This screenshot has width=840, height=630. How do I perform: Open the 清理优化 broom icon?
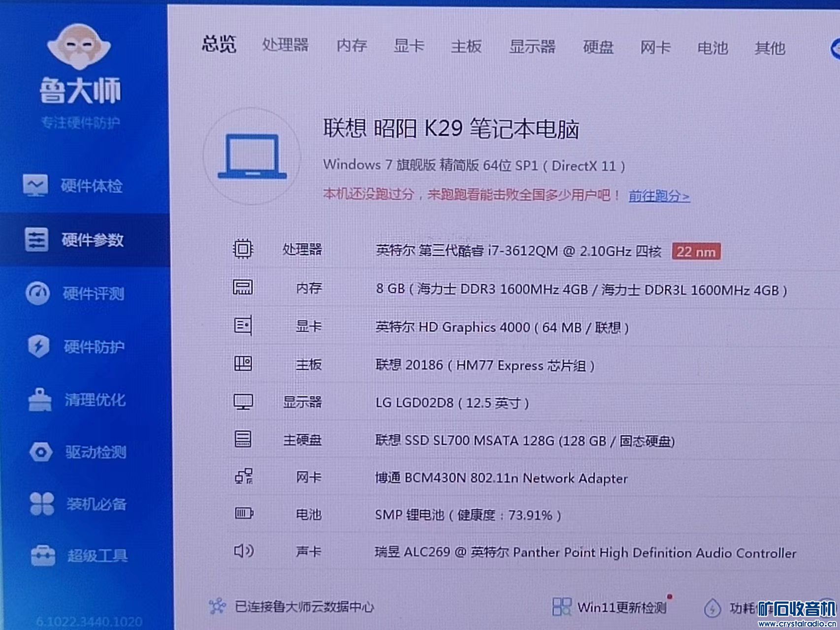(x=40, y=399)
